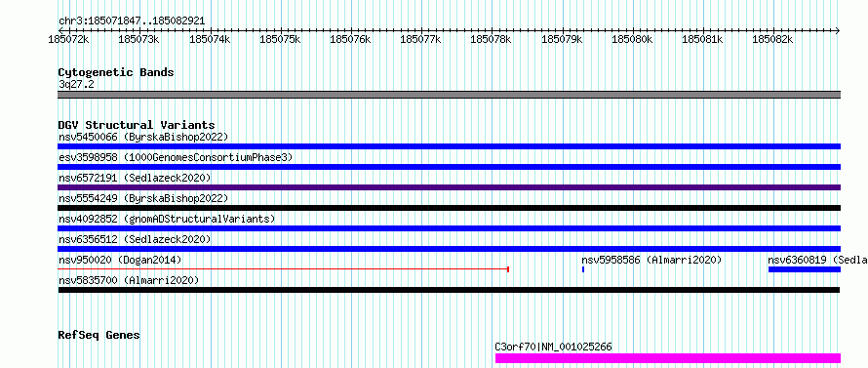Select the black bar for nsv5554249
Image resolution: width=868 pixels, height=368 pixels.
[x=450, y=208]
